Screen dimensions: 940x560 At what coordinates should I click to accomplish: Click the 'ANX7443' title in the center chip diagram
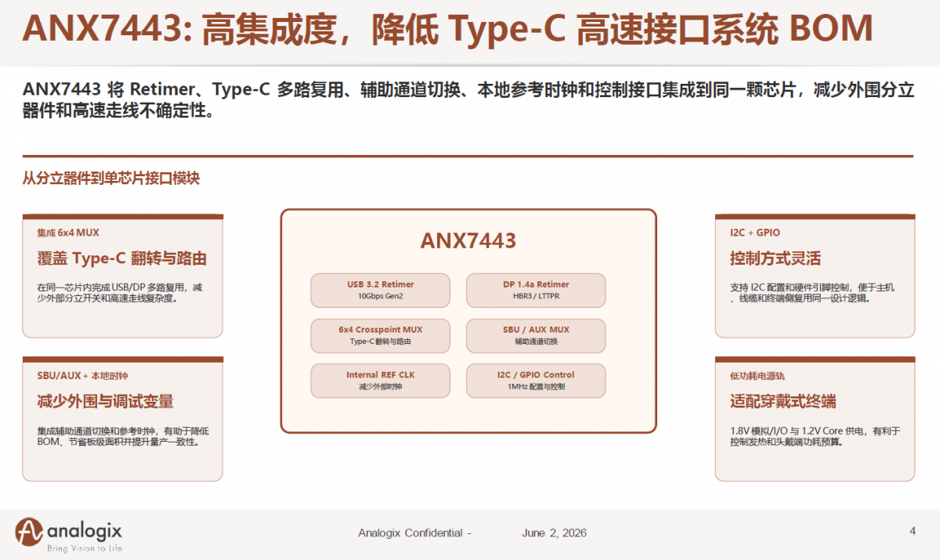click(468, 240)
